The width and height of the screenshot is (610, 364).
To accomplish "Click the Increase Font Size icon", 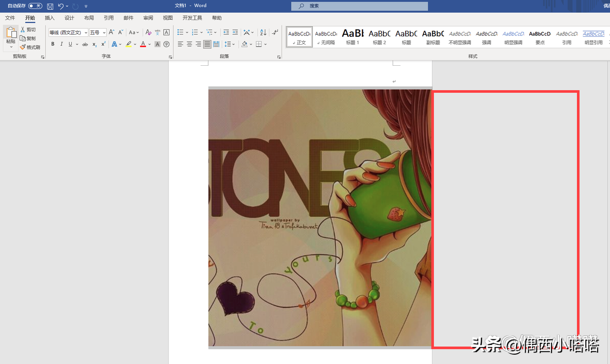I will (111, 32).
